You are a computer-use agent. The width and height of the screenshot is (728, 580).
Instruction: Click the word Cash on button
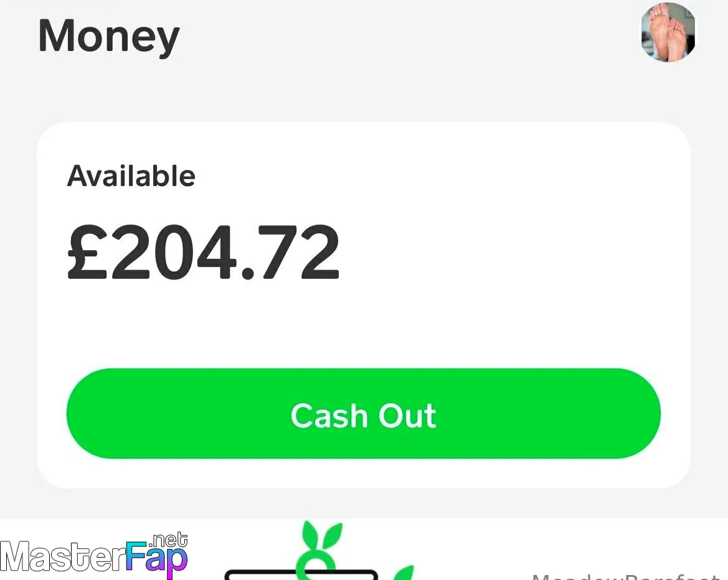pos(329,415)
